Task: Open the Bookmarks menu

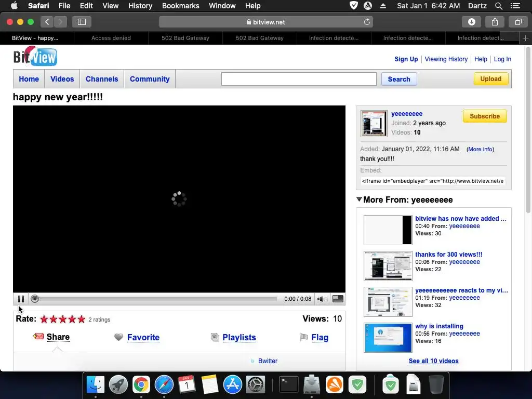Action: [180, 6]
